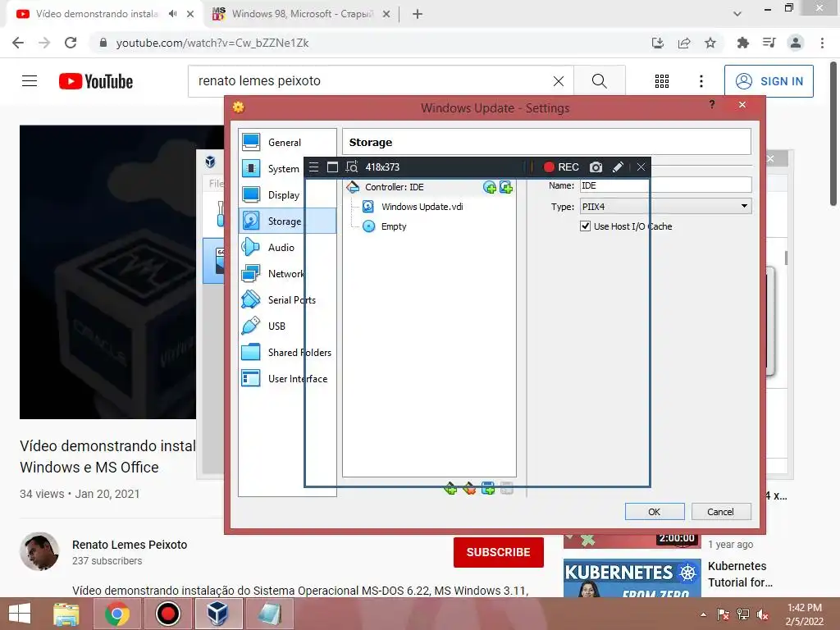Click the add new storage controller icon
840x630 pixels.
coord(450,488)
